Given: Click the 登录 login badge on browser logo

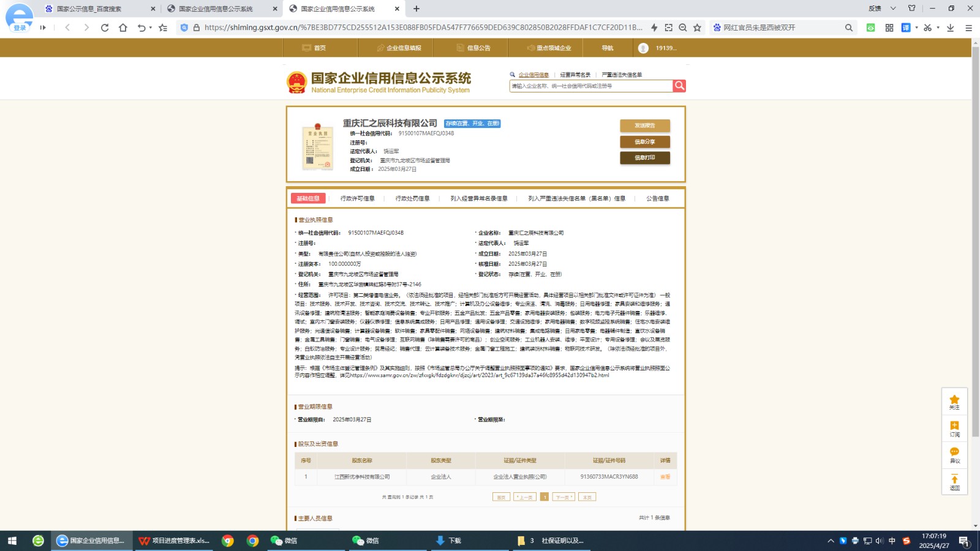Looking at the screenshot, I should [x=20, y=28].
